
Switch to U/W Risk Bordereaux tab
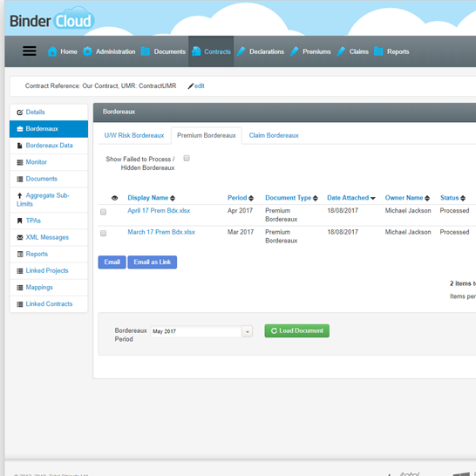click(134, 135)
